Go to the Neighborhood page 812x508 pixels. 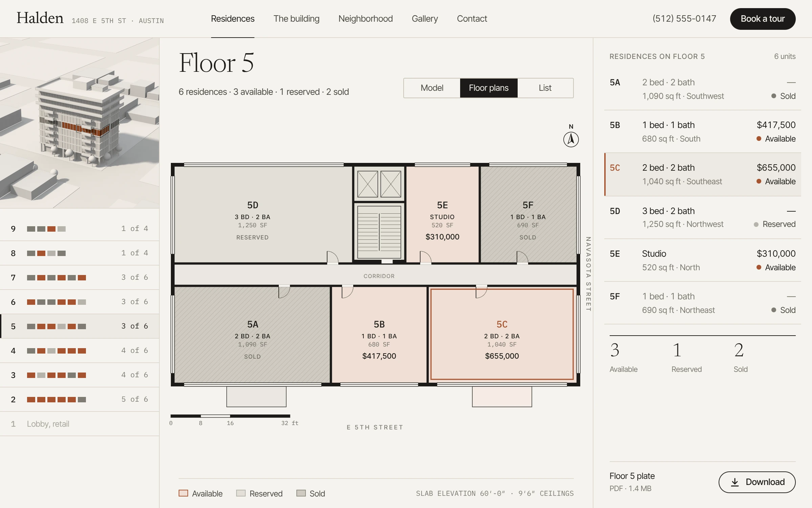pos(365,19)
